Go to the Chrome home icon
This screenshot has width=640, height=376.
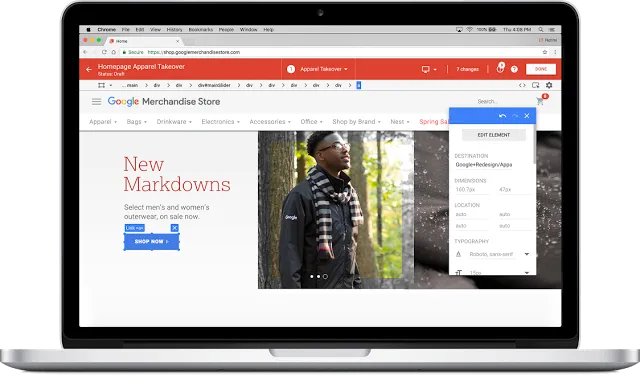pyautogui.click(x=113, y=52)
